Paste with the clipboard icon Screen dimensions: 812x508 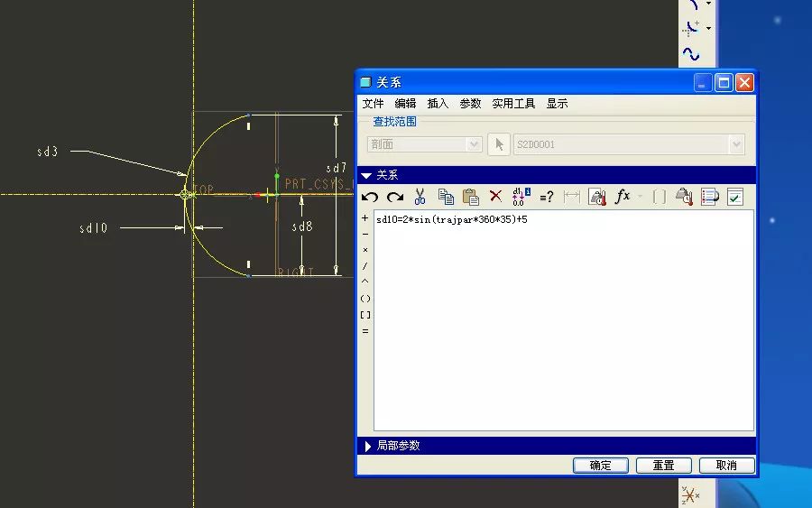coord(470,197)
